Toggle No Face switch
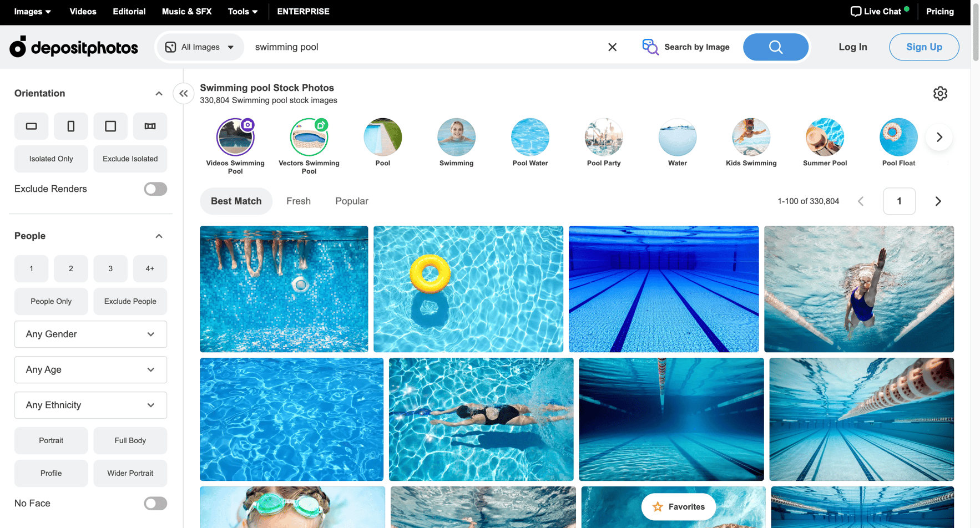Viewport: 980px width, 528px height. click(x=155, y=504)
